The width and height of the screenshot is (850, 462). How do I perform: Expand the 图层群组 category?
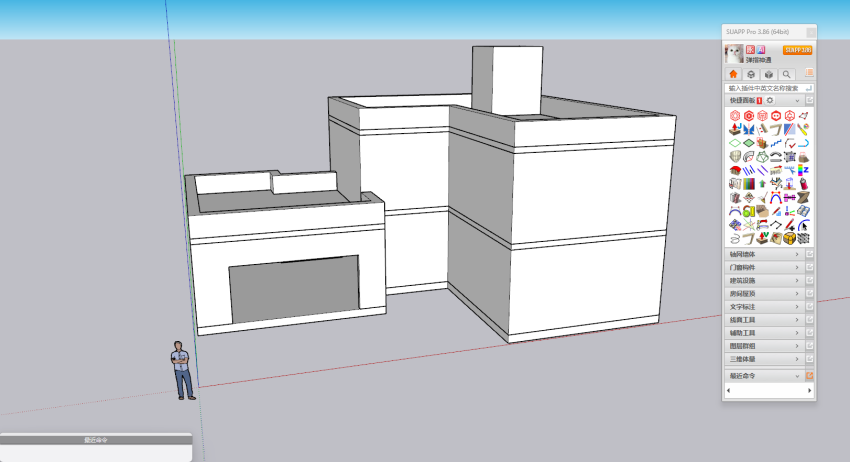[764, 345]
